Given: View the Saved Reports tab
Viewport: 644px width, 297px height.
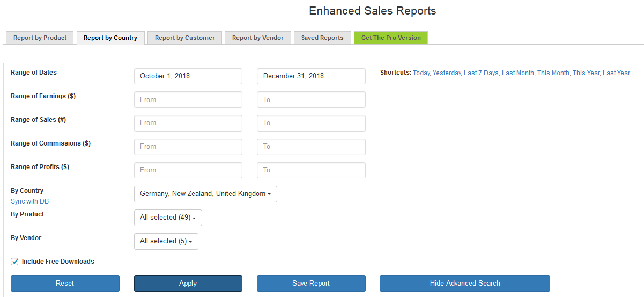Looking at the screenshot, I should (x=322, y=38).
